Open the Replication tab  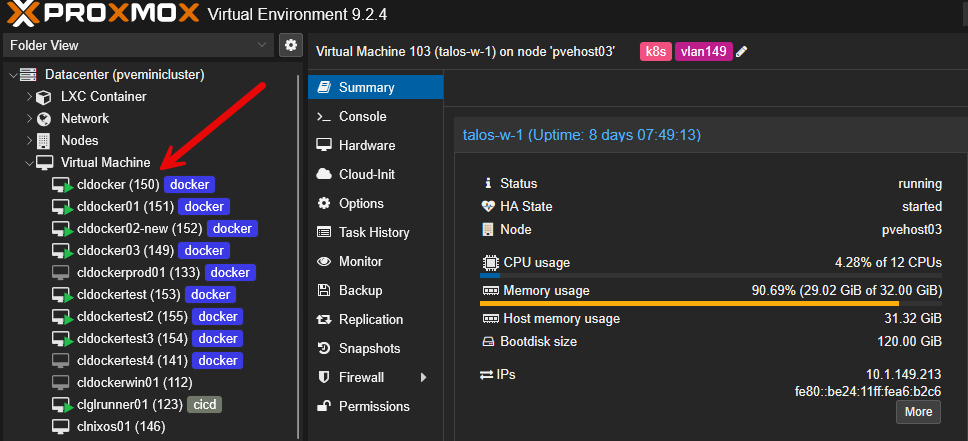tap(375, 319)
